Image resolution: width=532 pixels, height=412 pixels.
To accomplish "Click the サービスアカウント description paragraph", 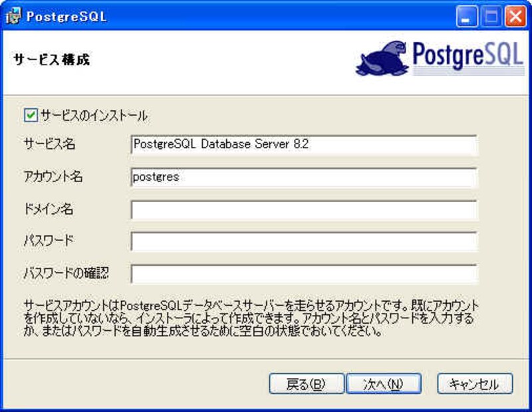I will (x=251, y=318).
